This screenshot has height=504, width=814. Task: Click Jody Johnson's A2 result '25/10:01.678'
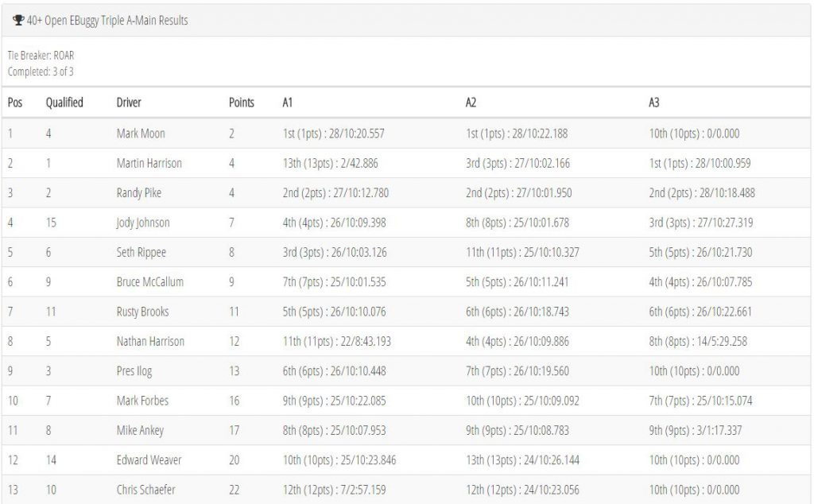(541, 223)
